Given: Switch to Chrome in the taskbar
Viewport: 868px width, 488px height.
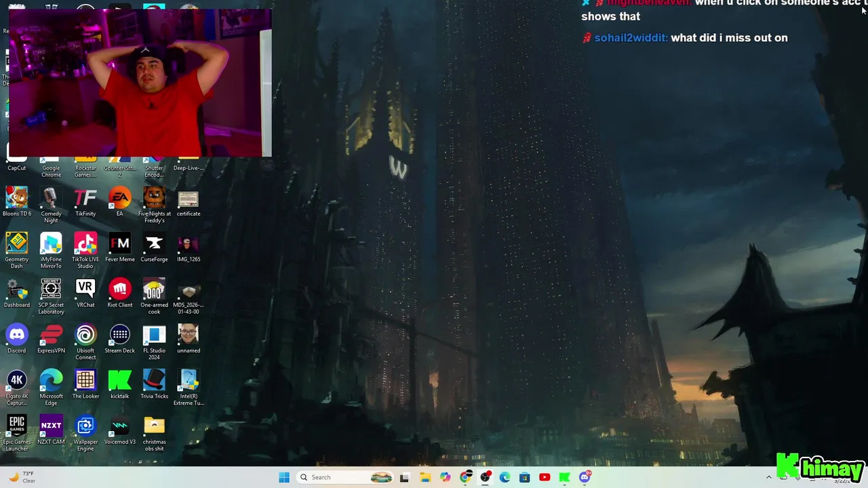Looking at the screenshot, I should [x=465, y=477].
